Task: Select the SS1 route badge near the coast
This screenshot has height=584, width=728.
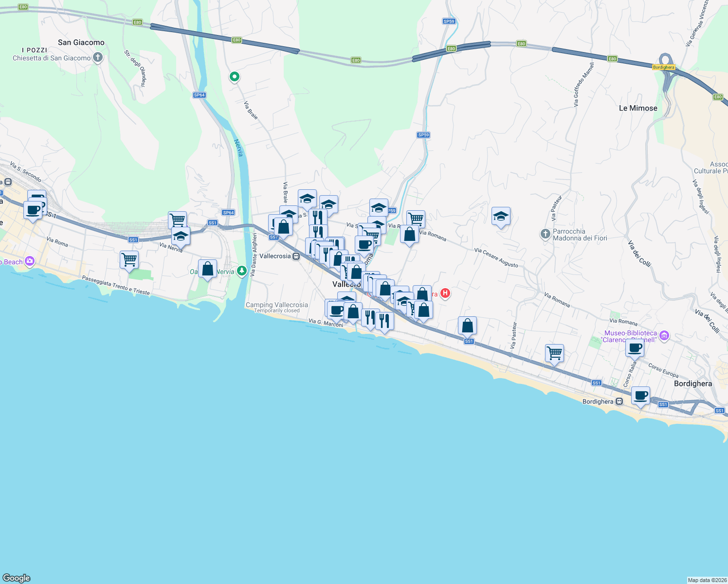Action: coord(469,341)
